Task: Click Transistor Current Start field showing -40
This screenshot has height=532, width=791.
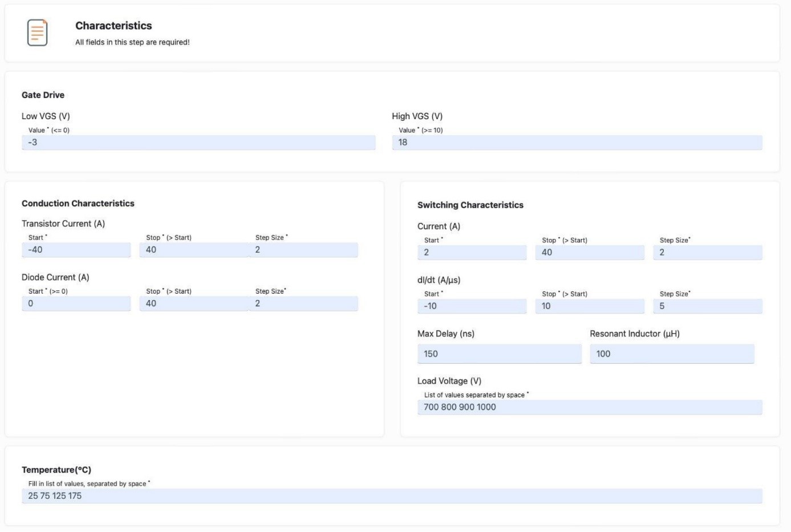Action: tap(76, 250)
